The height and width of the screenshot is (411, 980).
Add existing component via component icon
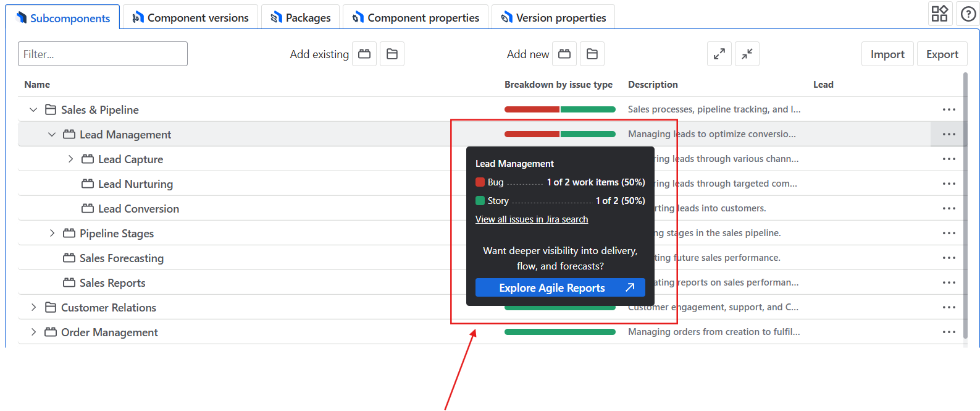(x=364, y=54)
